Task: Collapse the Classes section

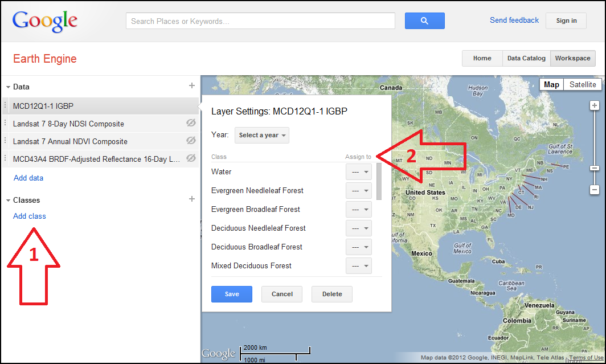Action: pyautogui.click(x=8, y=200)
